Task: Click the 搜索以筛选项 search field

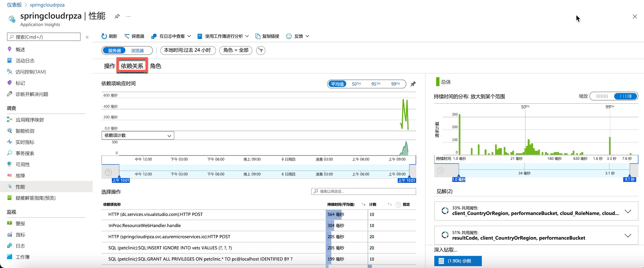Action: coord(363,191)
